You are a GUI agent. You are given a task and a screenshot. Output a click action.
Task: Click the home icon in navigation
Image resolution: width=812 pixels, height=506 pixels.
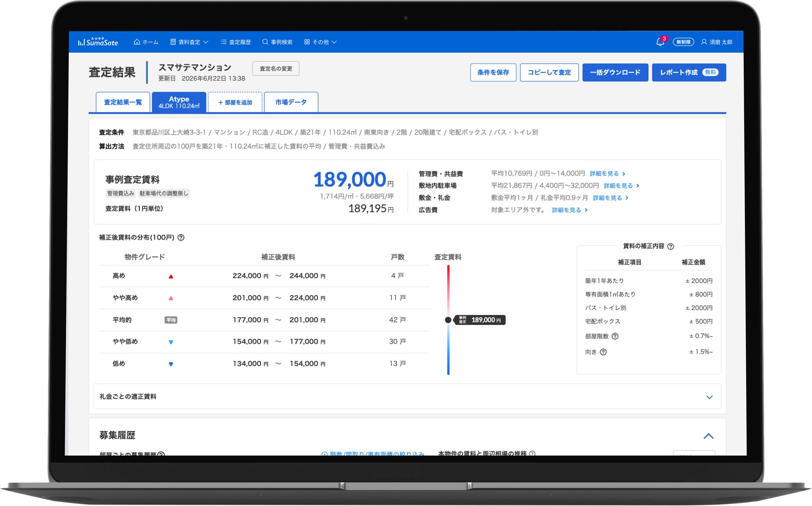point(137,42)
